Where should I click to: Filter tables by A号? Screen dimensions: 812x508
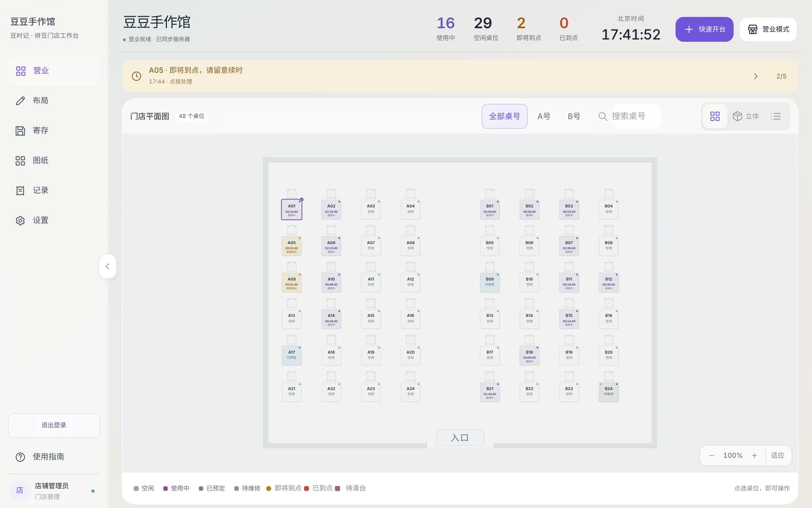point(544,117)
